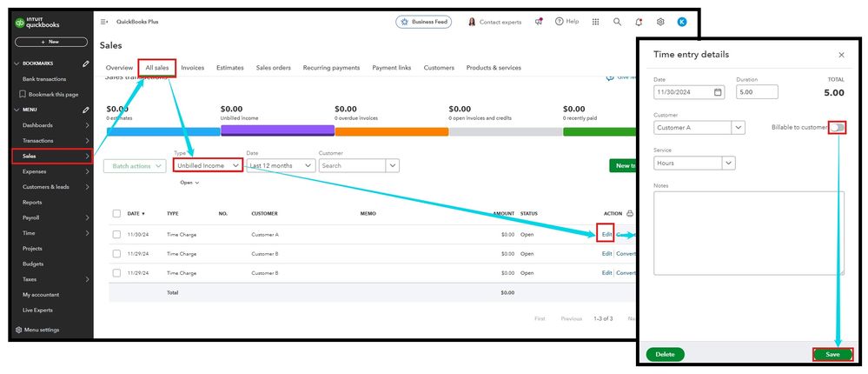Delete the time entry
Viewport: 868px width, 374px height.
pos(665,355)
